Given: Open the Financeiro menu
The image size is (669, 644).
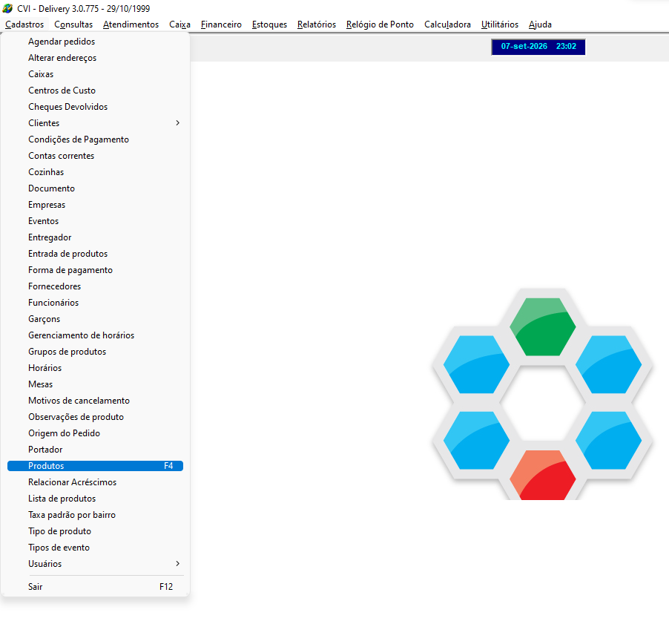Looking at the screenshot, I should [221, 24].
